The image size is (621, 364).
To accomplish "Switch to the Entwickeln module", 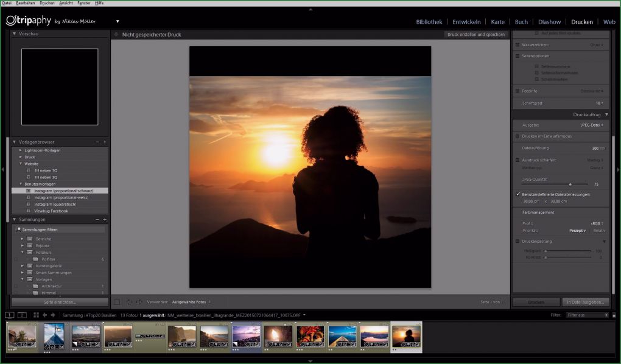I will pos(466,21).
